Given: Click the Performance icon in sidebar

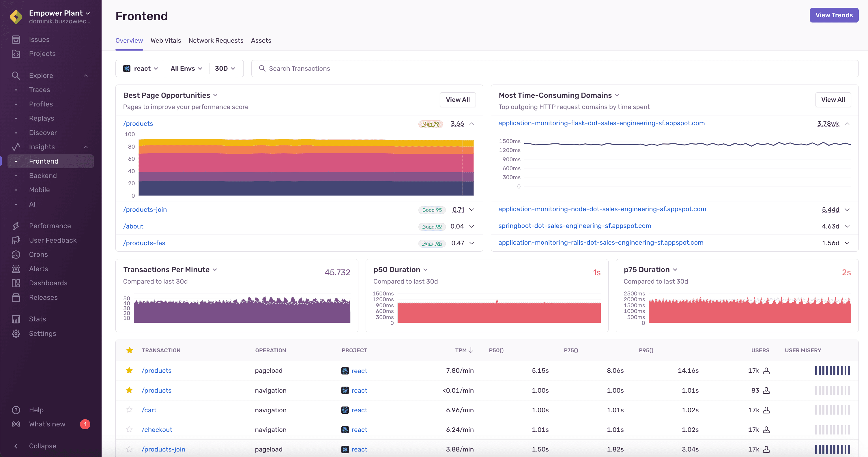Looking at the screenshot, I should point(16,226).
